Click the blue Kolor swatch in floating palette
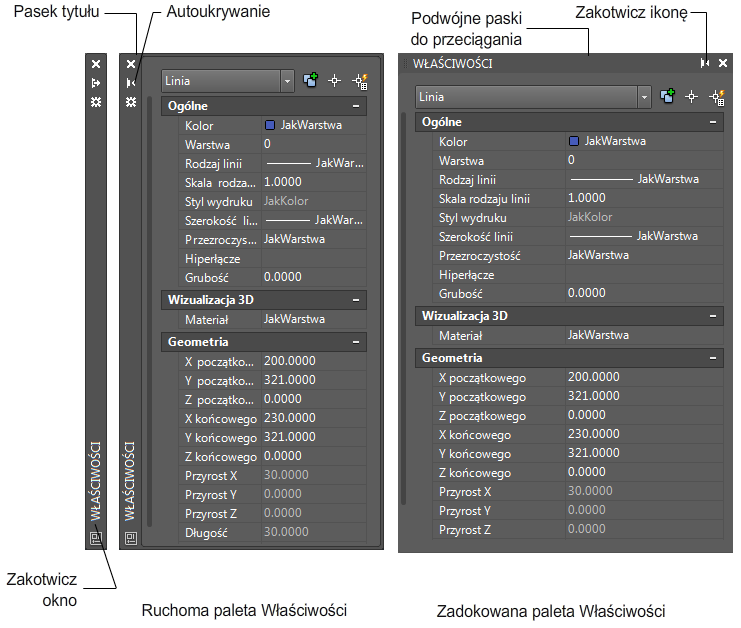741x628 pixels. 270,125
